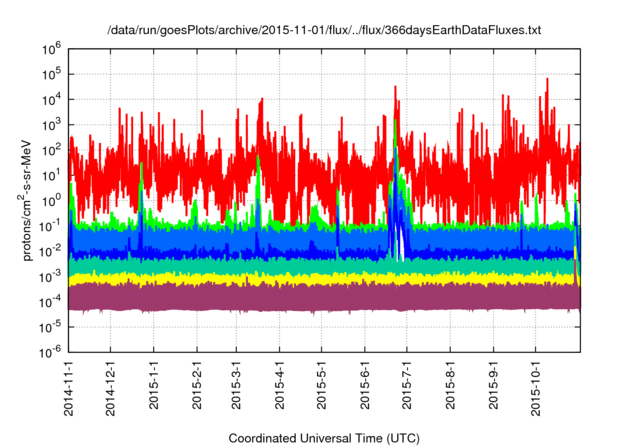This screenshot has width=640, height=448.
Task: Click the 2015-8-1 date label
Action: [450, 385]
